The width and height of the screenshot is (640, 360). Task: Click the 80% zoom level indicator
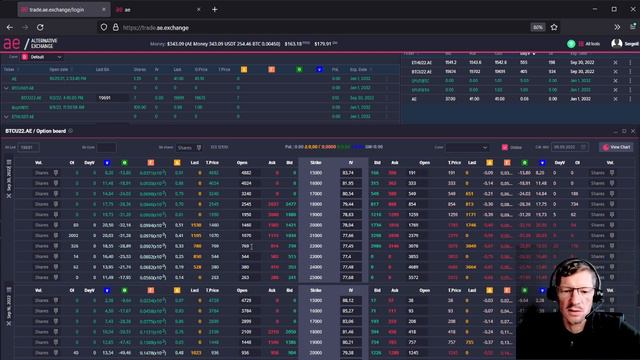point(538,27)
